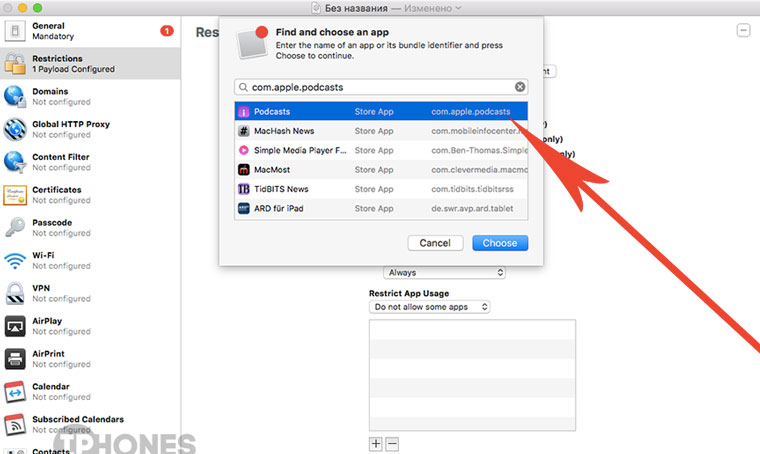Click the de.swr.avp.ard.tablet identifier cell
This screenshot has width=760, height=454.
472,208
